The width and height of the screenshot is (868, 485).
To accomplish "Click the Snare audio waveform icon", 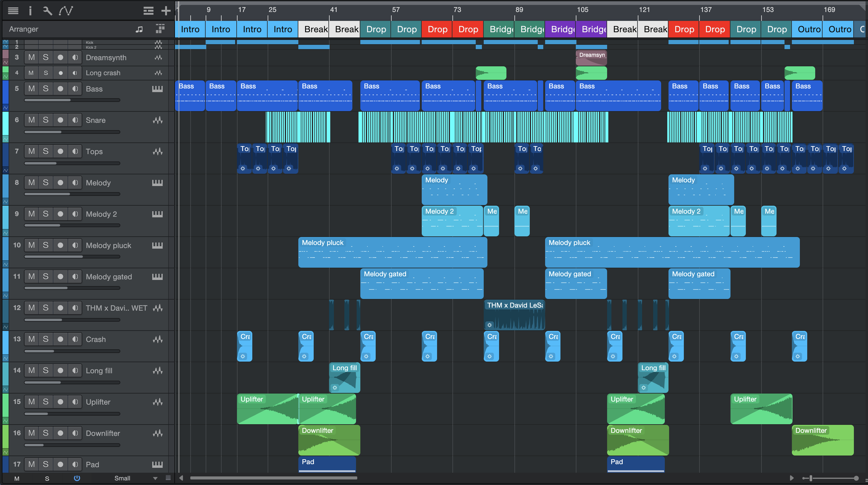I will (158, 120).
